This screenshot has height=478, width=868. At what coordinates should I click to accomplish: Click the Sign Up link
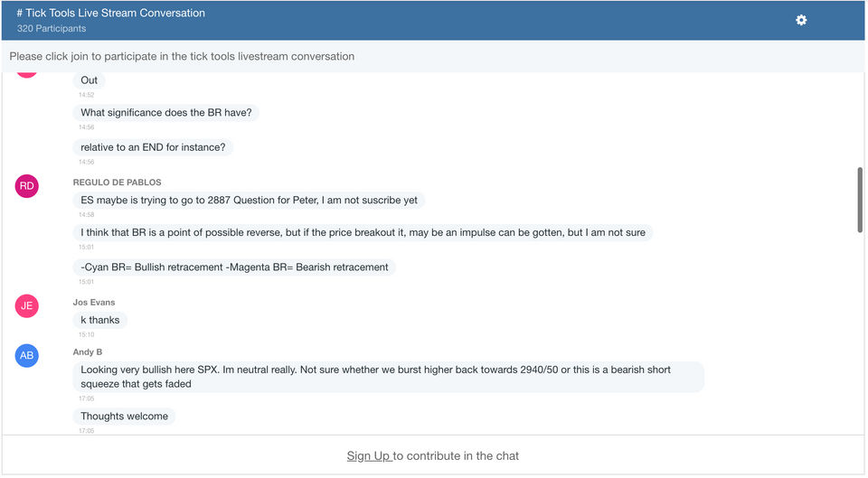(368, 456)
